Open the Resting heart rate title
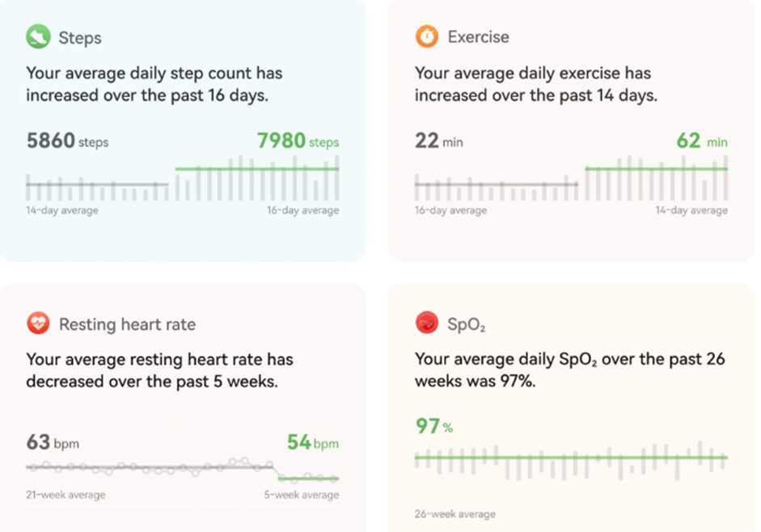Image resolution: width=761 pixels, height=532 pixels. click(x=127, y=325)
